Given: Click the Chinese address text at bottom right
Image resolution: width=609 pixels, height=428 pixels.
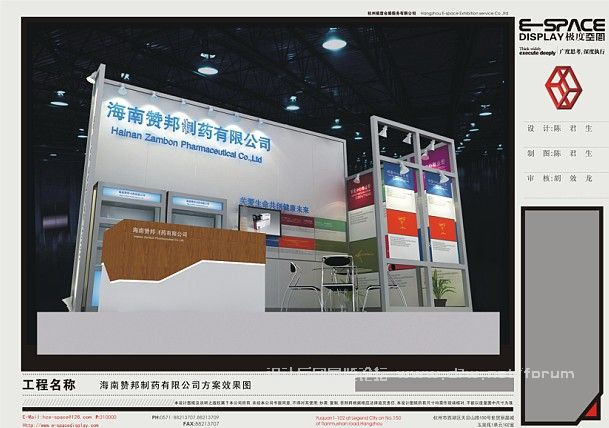Looking at the screenshot, I should [473, 421].
